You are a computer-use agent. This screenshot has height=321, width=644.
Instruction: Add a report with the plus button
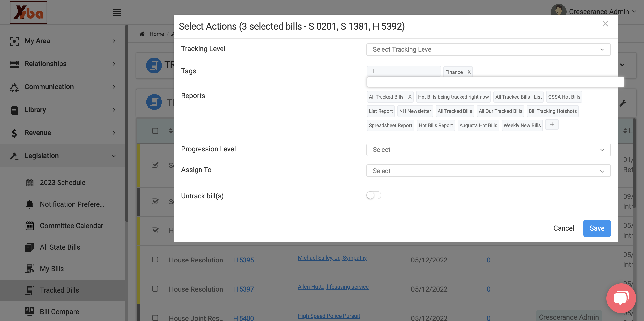click(x=552, y=124)
